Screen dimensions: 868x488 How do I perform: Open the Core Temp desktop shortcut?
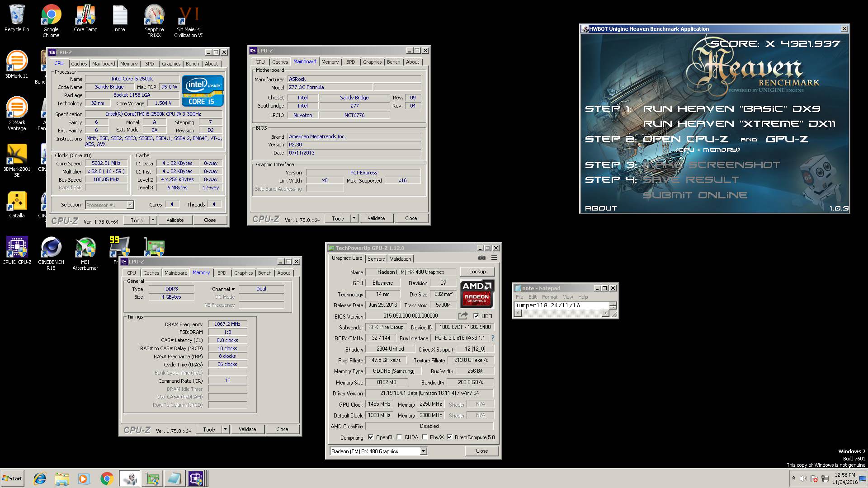(x=85, y=18)
